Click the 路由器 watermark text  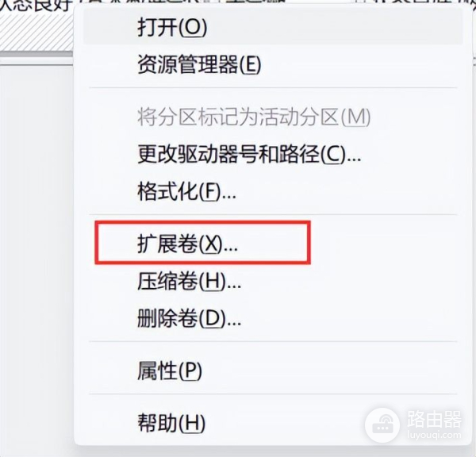coord(435,420)
